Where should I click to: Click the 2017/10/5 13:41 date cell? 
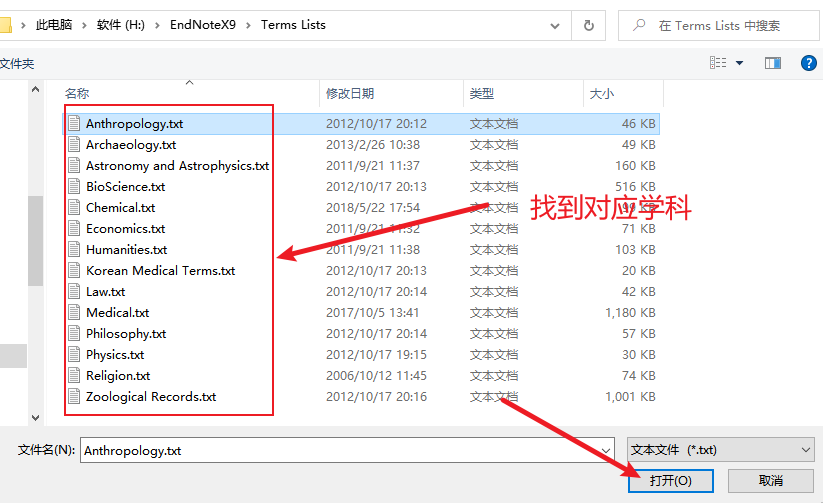[x=372, y=312]
